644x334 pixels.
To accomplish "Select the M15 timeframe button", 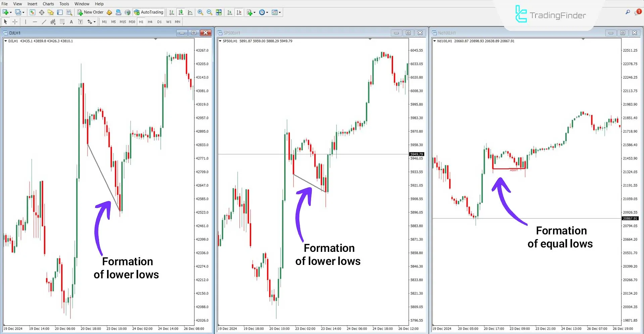I will coord(123,21).
